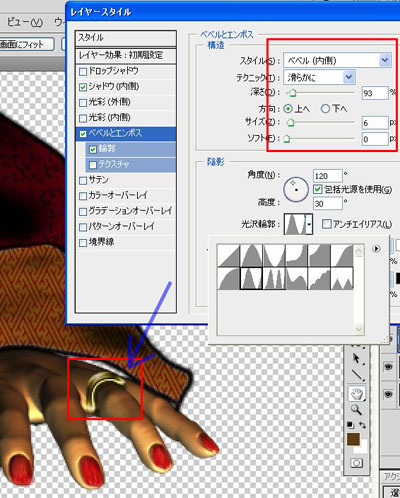Choose the Half Round contour preset
This screenshot has height=498, width=400.
(228, 278)
